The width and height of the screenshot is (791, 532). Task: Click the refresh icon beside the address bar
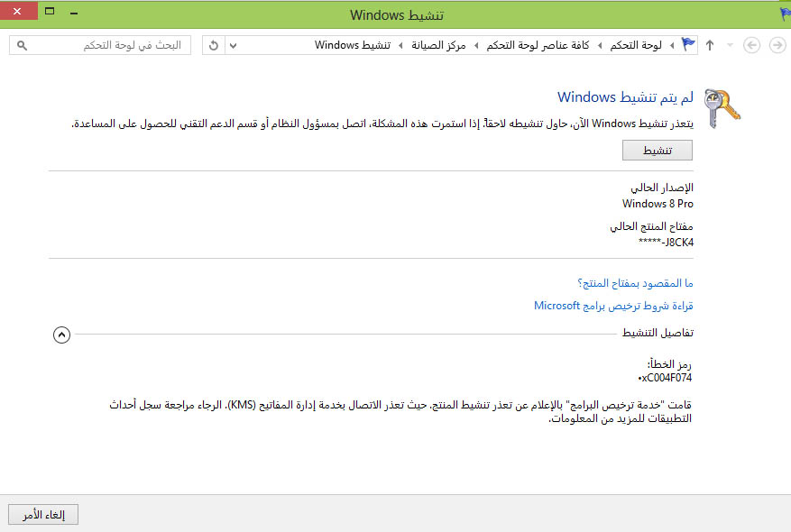214,45
